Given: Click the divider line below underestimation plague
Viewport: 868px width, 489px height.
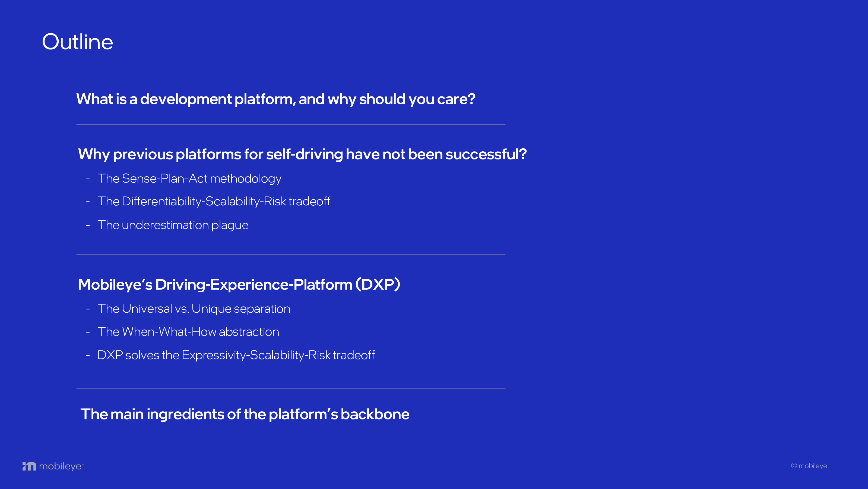Looking at the screenshot, I should tap(291, 255).
